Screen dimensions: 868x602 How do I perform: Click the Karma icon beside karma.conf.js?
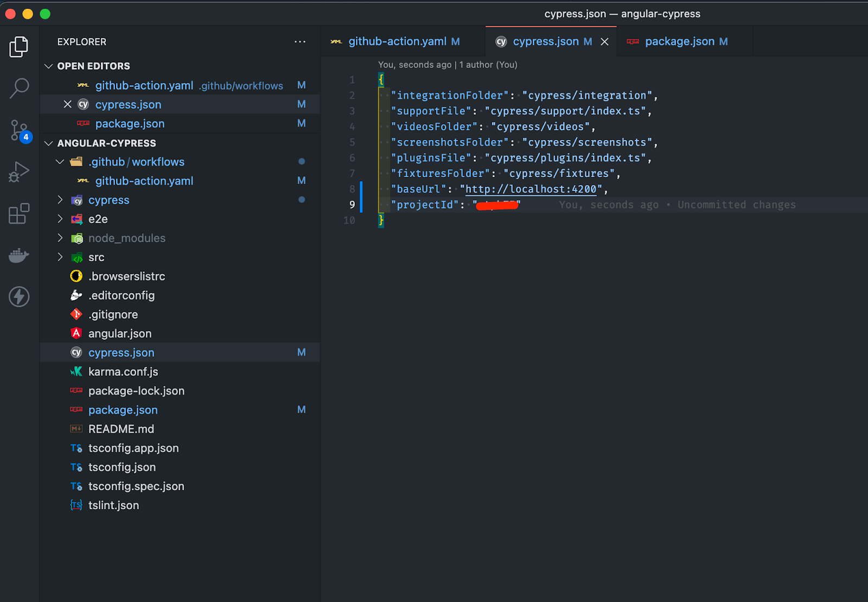pos(76,371)
